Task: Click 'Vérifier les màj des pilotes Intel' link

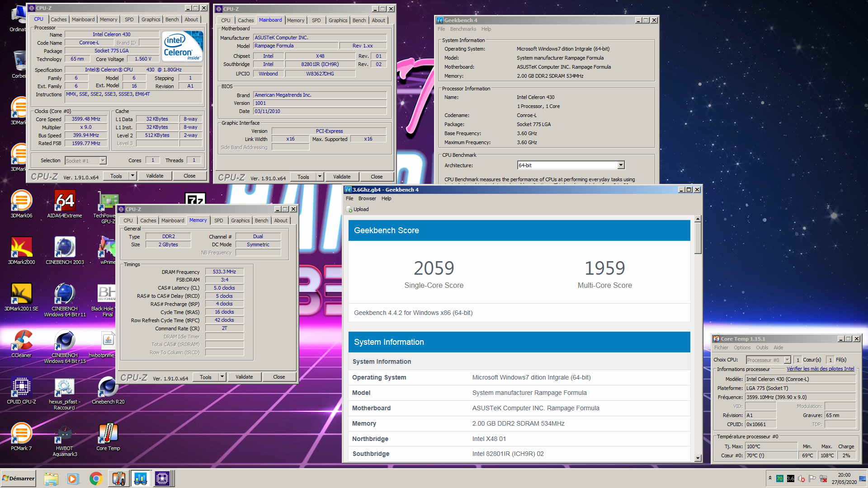Action: [821, 369]
